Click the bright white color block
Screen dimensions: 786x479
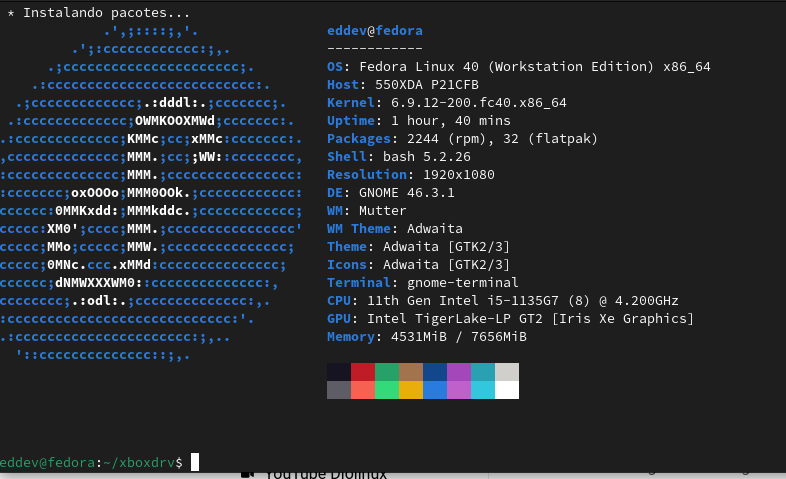(x=507, y=390)
